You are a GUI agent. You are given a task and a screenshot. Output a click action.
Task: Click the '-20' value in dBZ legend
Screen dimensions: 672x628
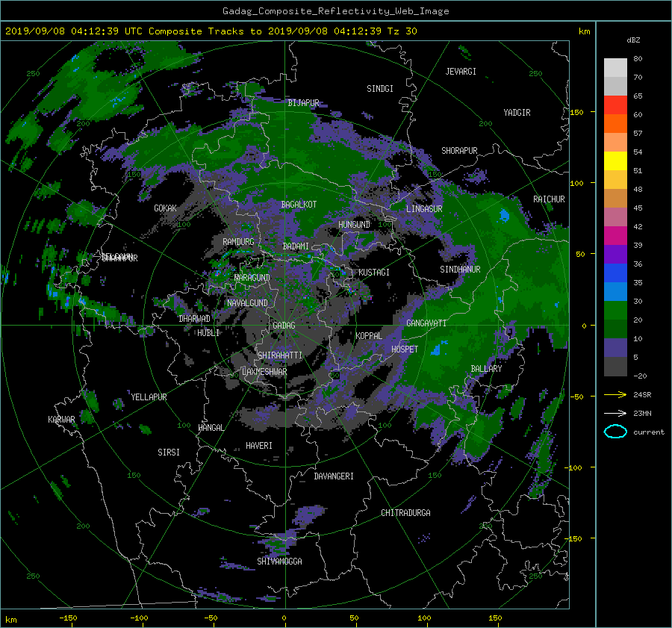(x=640, y=376)
